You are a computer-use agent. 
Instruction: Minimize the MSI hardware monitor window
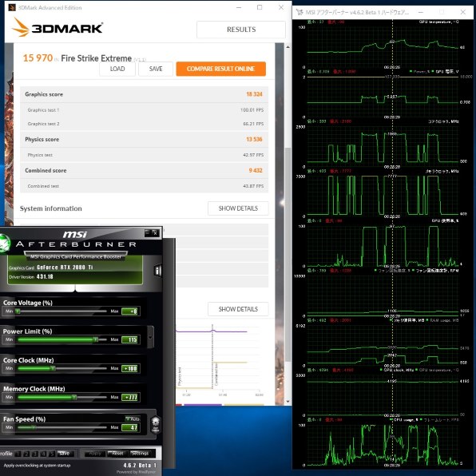421,12
